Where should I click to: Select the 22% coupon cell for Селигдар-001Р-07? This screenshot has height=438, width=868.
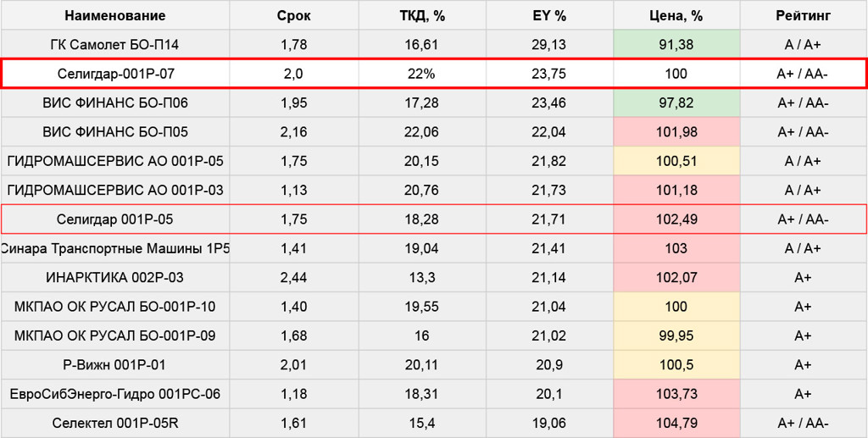tap(422, 74)
